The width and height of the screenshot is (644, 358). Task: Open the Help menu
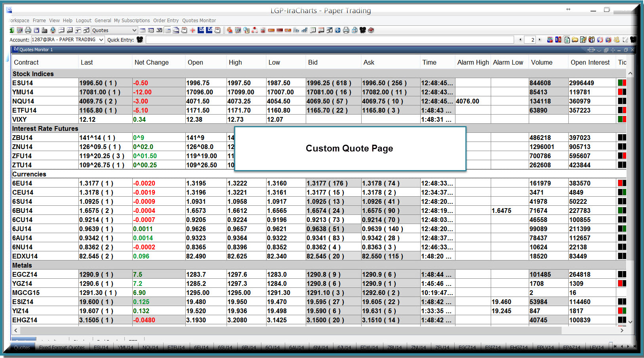point(68,21)
